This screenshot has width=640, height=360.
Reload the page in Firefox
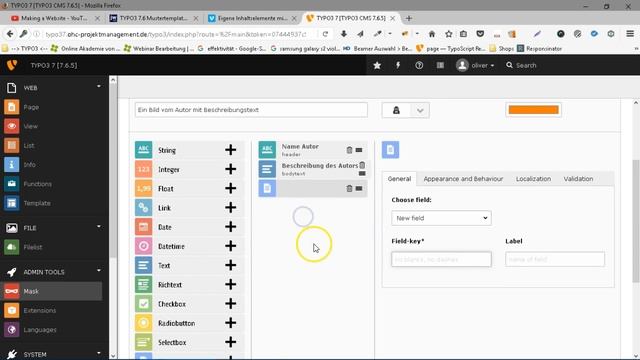(x=325, y=34)
